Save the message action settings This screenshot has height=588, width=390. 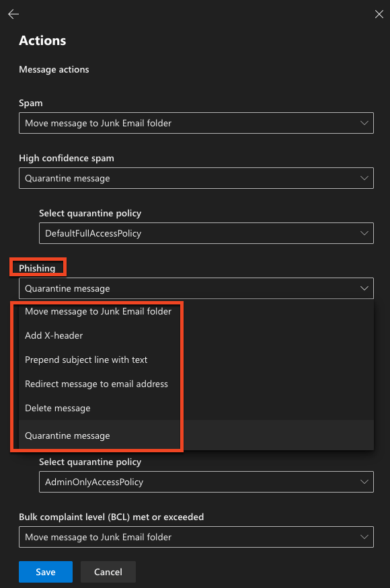coord(45,571)
